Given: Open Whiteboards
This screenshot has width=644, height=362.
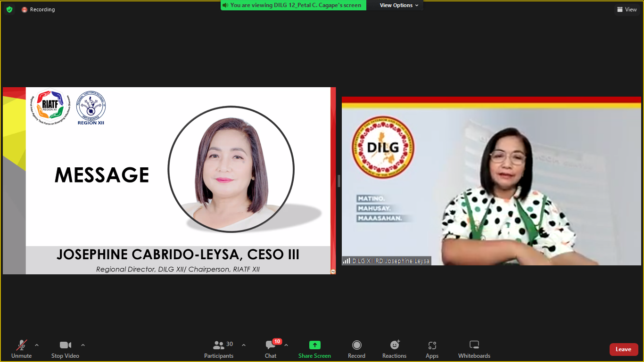Looking at the screenshot, I should (474, 349).
